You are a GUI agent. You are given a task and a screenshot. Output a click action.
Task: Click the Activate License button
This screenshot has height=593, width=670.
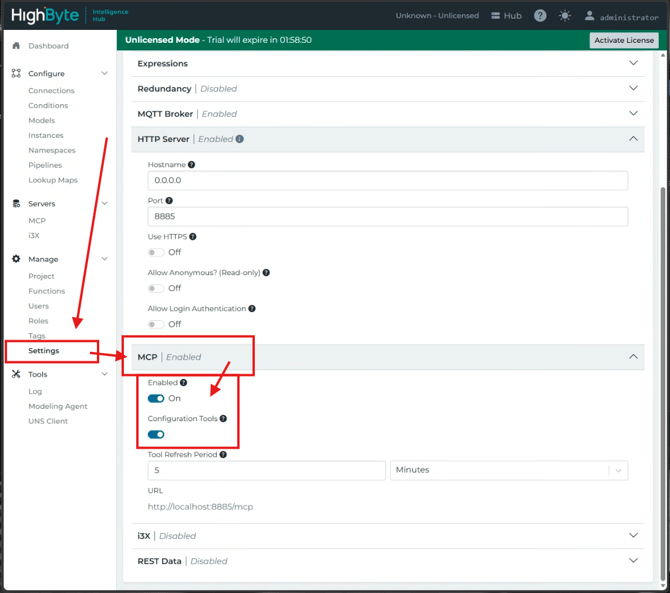pos(624,40)
